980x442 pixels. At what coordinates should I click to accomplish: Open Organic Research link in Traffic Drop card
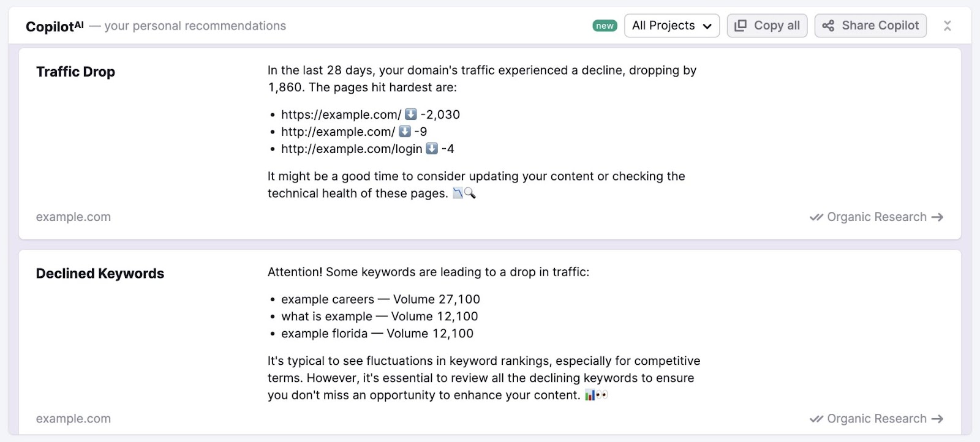pos(876,217)
